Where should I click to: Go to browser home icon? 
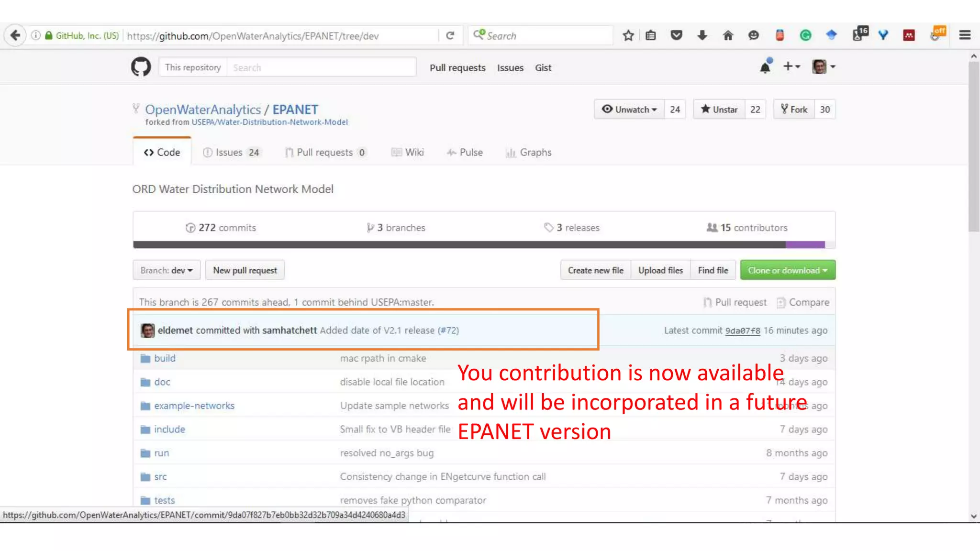[728, 35]
